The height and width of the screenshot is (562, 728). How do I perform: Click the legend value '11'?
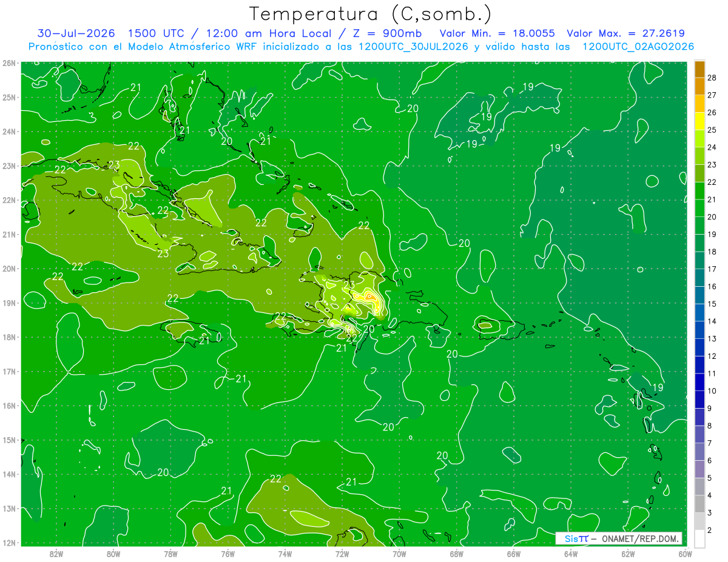click(x=712, y=373)
